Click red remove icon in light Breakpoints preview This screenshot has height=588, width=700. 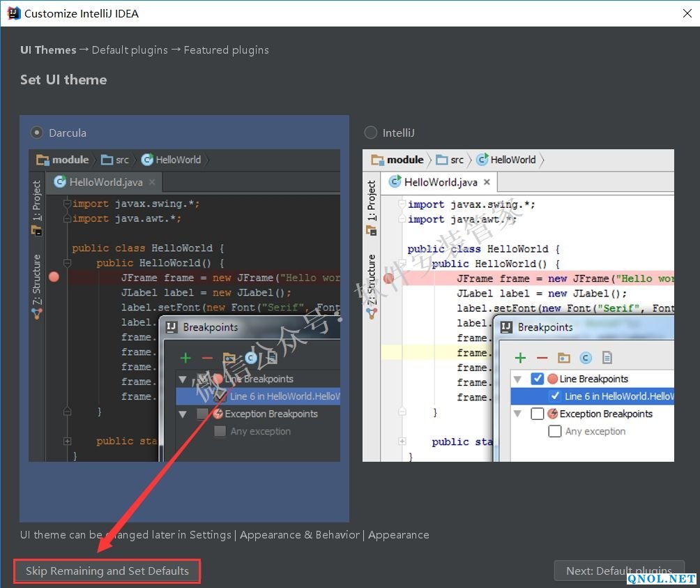[x=542, y=358]
